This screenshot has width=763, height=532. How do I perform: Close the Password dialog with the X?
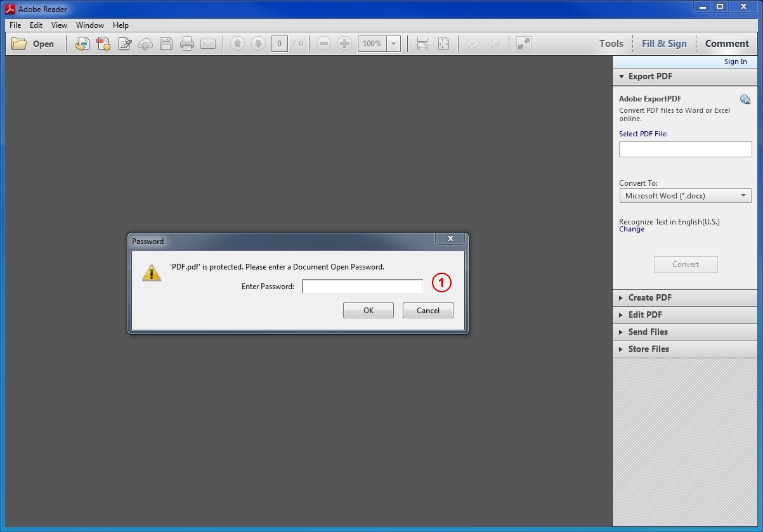coord(450,238)
